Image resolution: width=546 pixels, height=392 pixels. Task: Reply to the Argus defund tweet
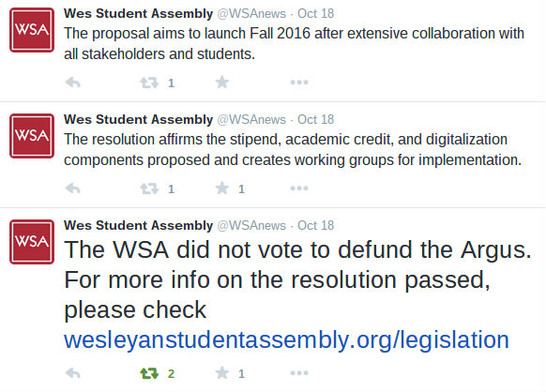(x=73, y=373)
